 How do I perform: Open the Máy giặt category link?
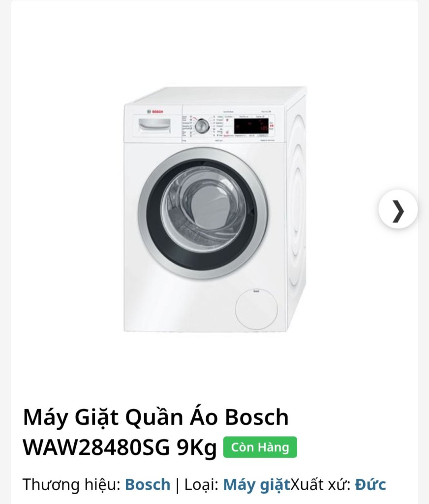256,485
